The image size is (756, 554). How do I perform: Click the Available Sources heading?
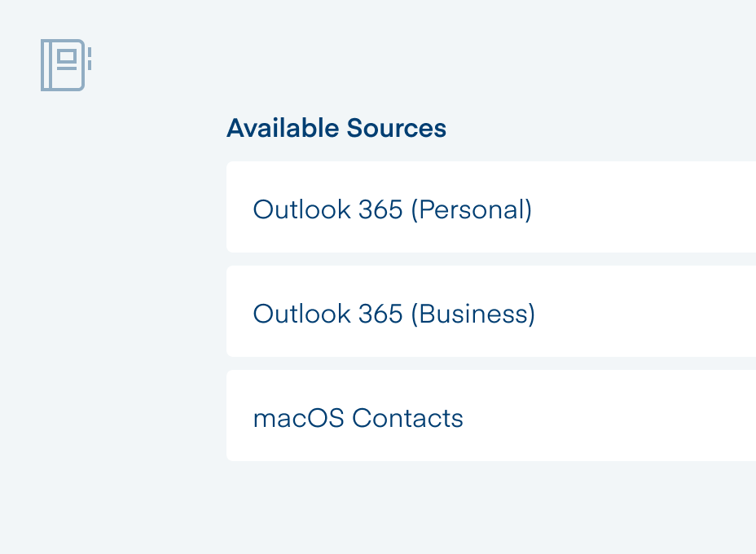coord(336,128)
